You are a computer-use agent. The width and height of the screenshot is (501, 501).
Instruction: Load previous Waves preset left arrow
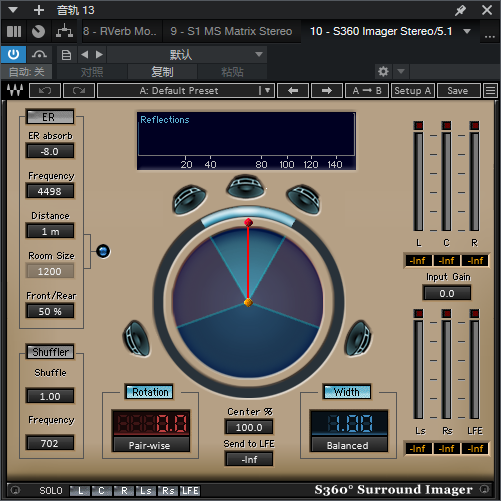(x=293, y=90)
